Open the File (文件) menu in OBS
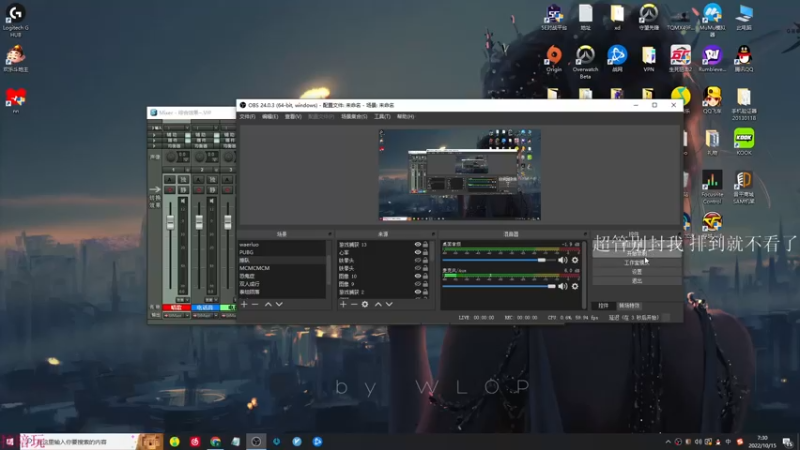 point(247,117)
